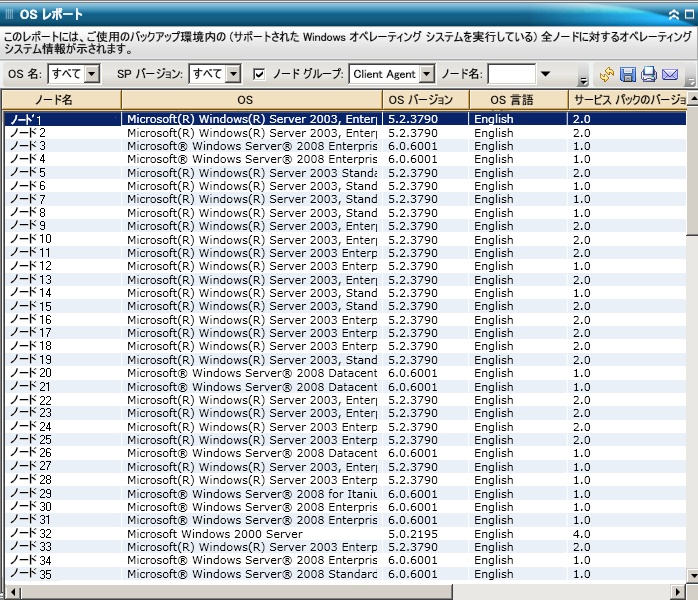Click the print report icon

click(649, 74)
